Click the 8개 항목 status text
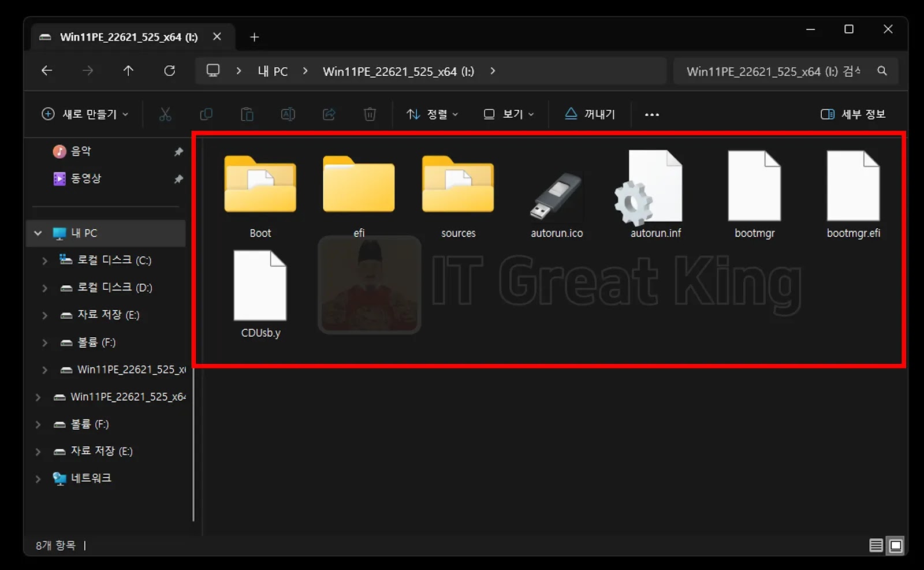Image resolution: width=924 pixels, height=570 pixels. 55,545
